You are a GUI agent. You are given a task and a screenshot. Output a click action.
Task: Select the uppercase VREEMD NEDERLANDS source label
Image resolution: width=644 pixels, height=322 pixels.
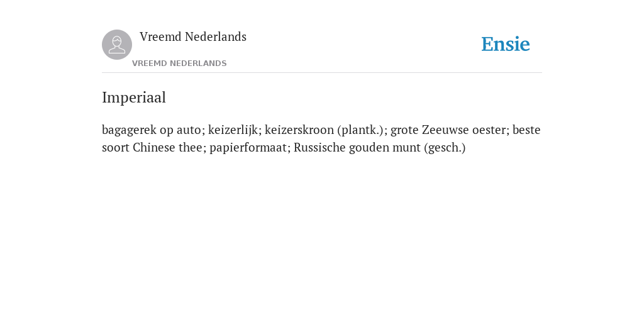[179, 64]
